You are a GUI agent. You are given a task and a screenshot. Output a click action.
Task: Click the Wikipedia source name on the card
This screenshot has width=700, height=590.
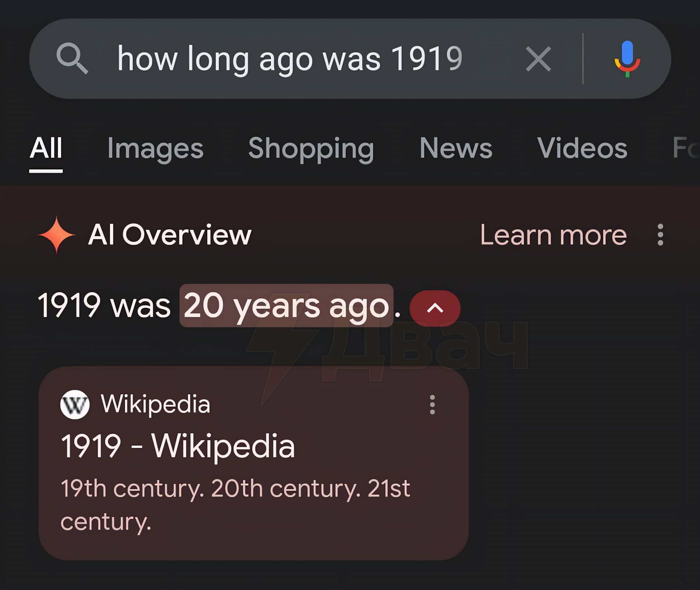tap(155, 404)
